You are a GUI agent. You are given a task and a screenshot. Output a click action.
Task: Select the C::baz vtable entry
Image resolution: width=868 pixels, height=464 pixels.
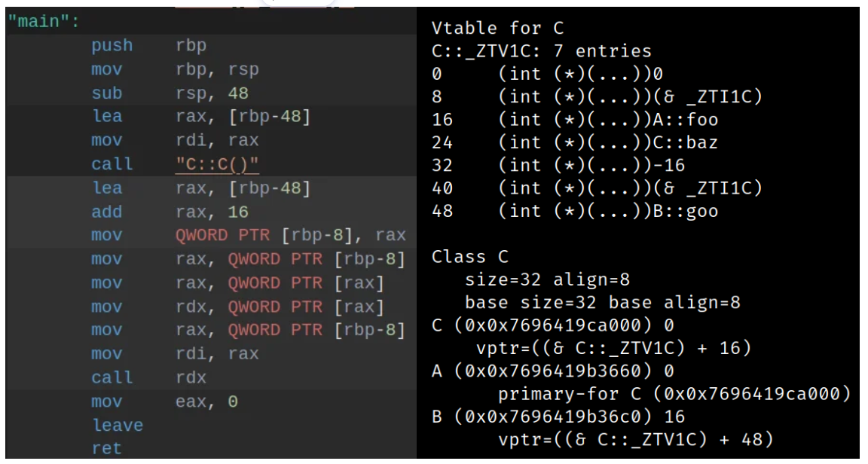575,142
